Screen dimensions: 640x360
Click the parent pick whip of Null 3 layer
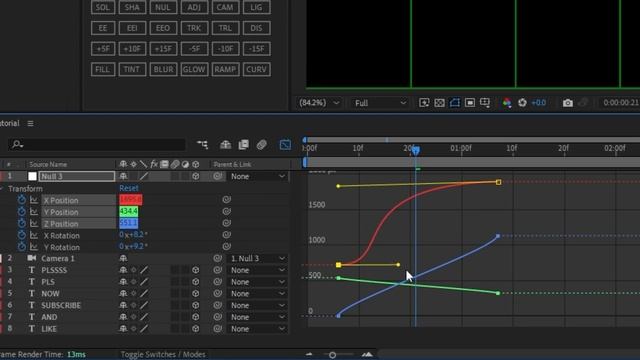217,176
